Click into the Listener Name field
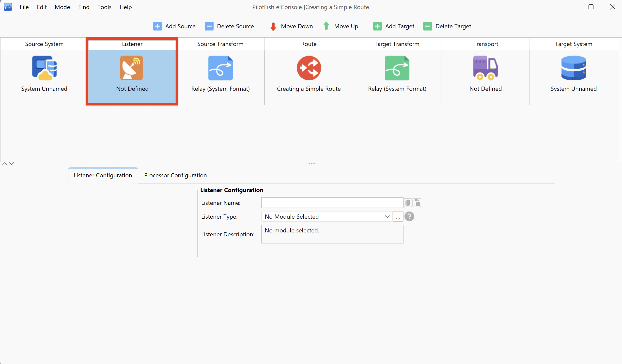622x364 pixels. pyautogui.click(x=332, y=203)
